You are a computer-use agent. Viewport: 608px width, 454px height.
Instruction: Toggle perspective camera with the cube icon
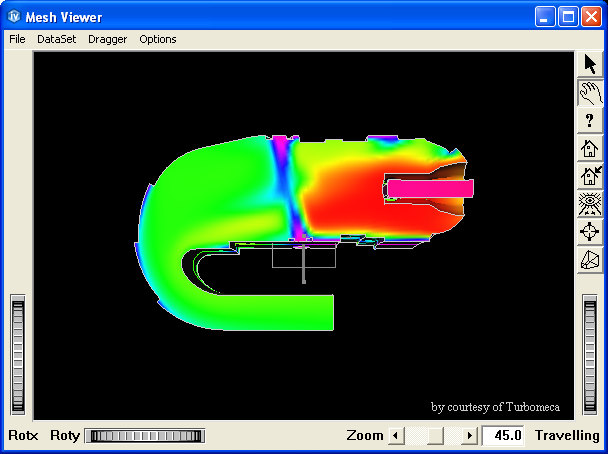pos(590,260)
